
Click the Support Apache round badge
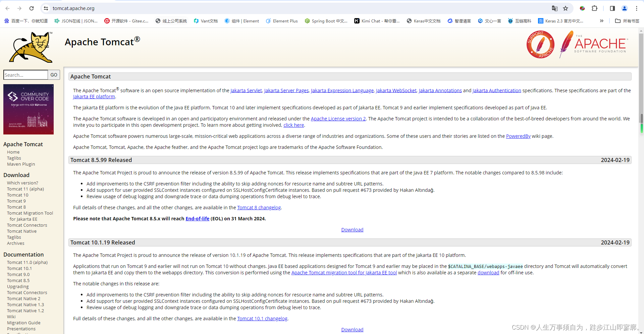540,44
